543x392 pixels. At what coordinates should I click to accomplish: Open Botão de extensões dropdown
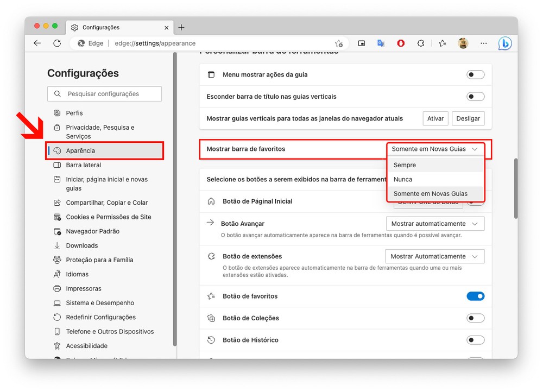(434, 256)
